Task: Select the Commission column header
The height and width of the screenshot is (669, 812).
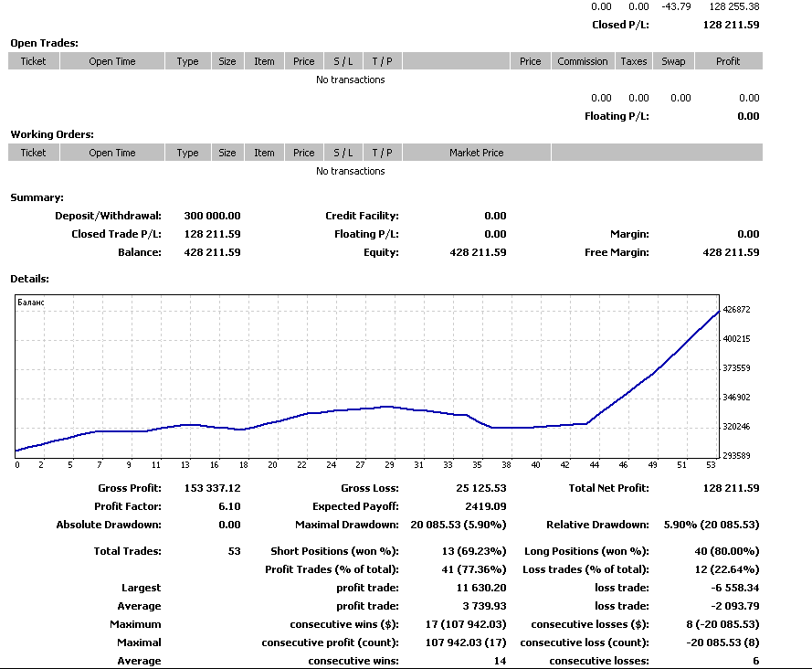Action: click(583, 61)
